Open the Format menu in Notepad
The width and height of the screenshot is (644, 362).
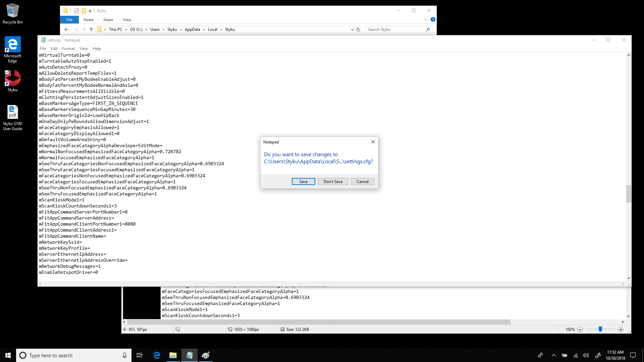[68, 48]
